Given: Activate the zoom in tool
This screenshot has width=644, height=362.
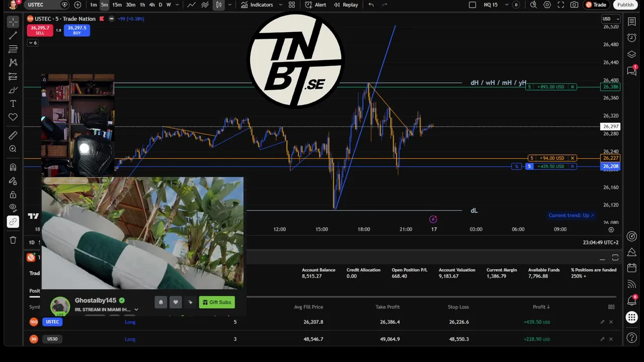Looking at the screenshot, I should pos(13,149).
